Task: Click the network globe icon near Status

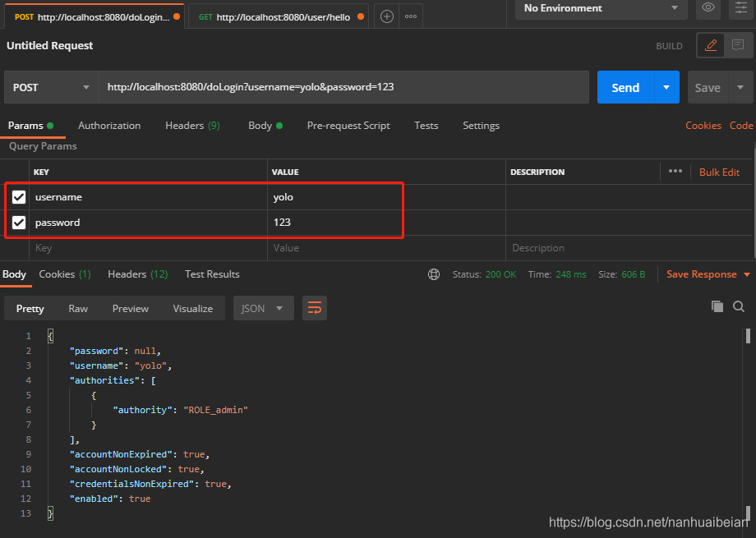Action: pos(434,274)
